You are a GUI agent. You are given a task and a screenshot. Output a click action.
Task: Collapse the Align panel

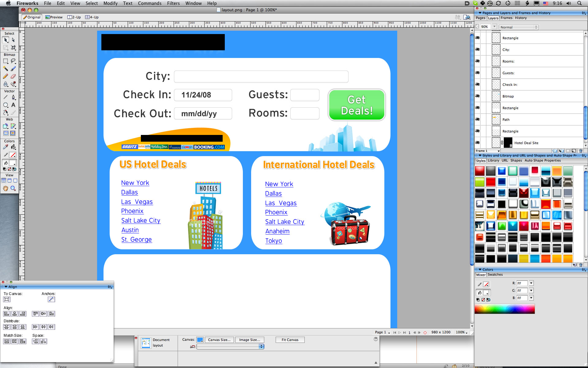pos(6,287)
